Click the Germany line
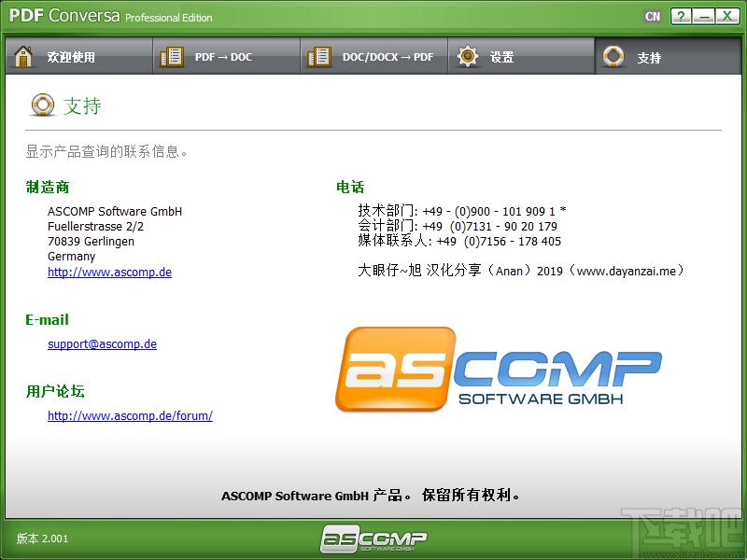The height and width of the screenshot is (560, 747). click(72, 256)
